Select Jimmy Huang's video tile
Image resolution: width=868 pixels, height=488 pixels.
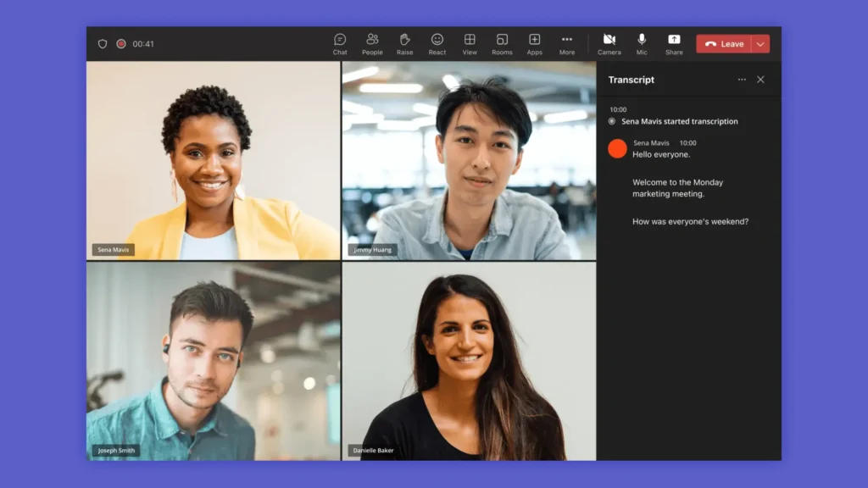[x=469, y=161]
